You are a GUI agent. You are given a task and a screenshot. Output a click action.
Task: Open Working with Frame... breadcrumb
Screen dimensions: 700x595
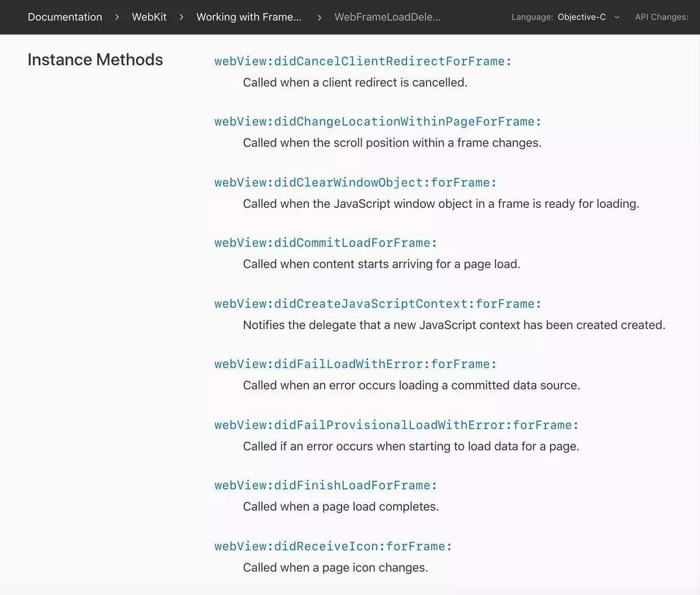pyautogui.click(x=248, y=17)
